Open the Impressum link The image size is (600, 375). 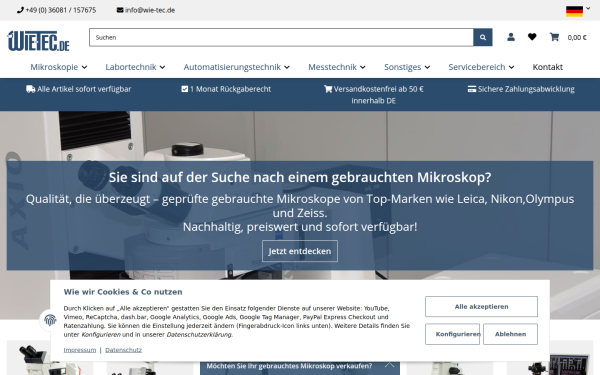click(80, 350)
